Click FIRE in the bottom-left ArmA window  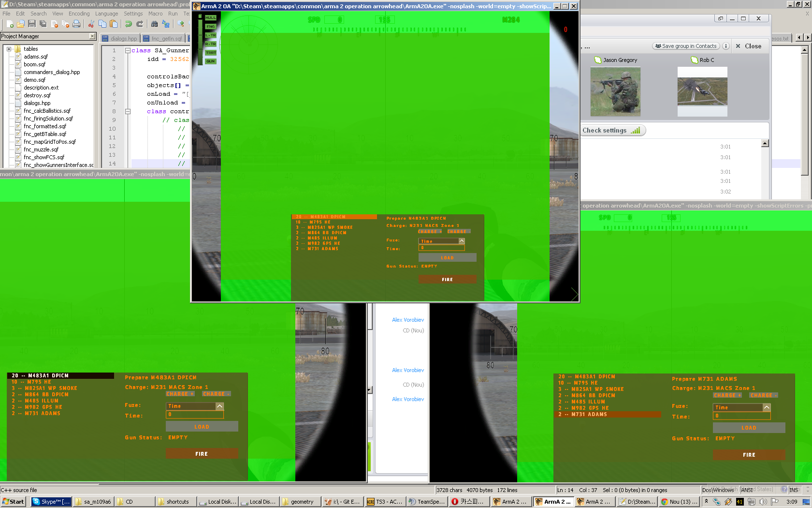tap(202, 454)
